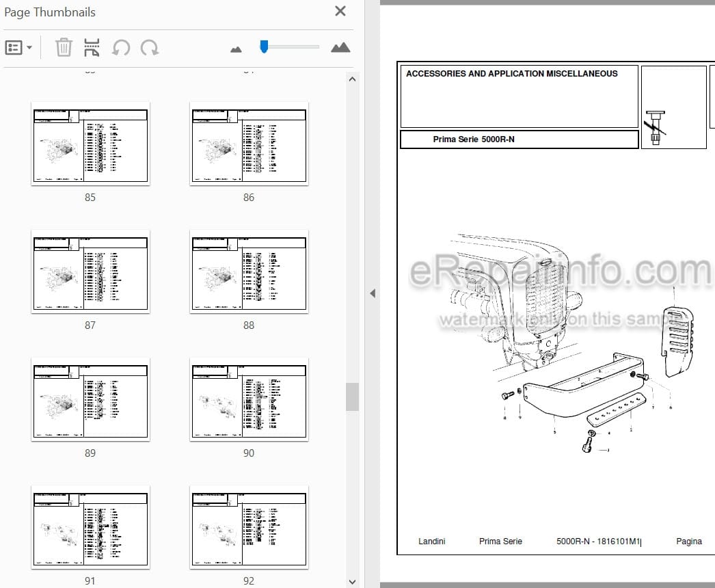Viewport: 715px width, 588px height.
Task: Collapse the side panel with the arrow
Action: (x=373, y=293)
